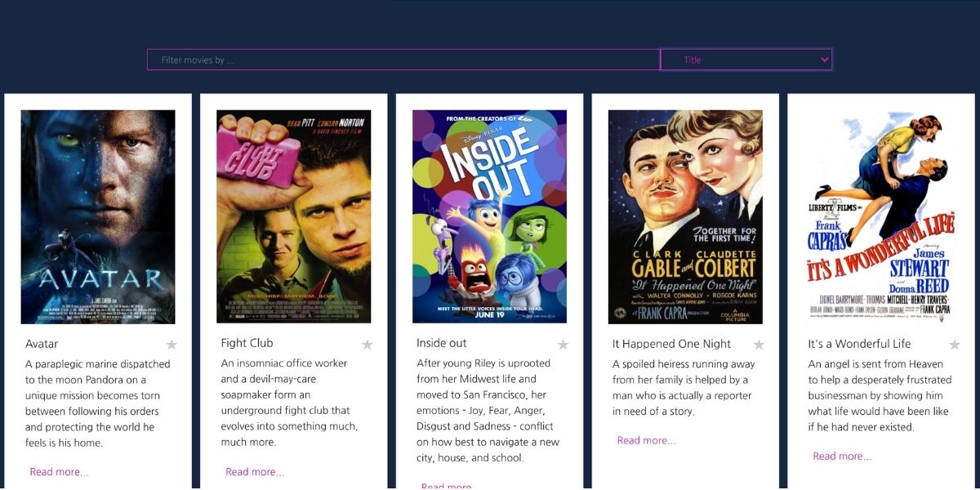980x490 pixels.
Task: Click star beside It's a Wonderful Life
Action: click(x=955, y=345)
